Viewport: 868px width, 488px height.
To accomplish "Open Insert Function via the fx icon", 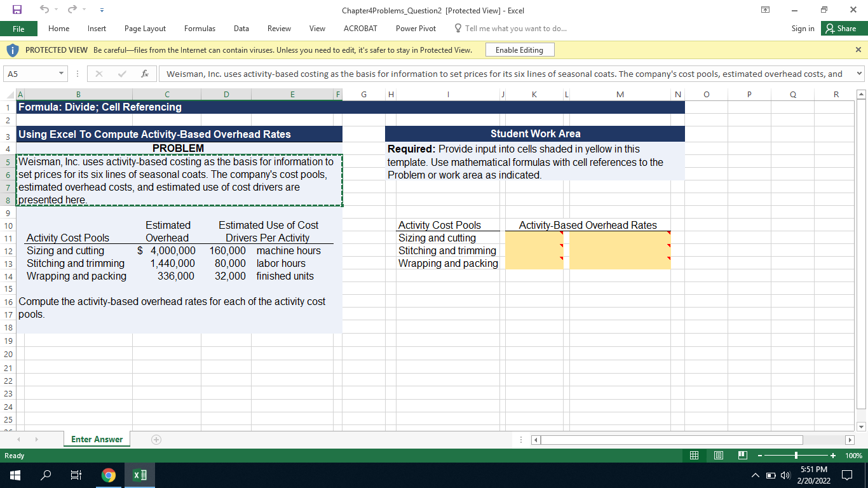I will pyautogui.click(x=144, y=73).
